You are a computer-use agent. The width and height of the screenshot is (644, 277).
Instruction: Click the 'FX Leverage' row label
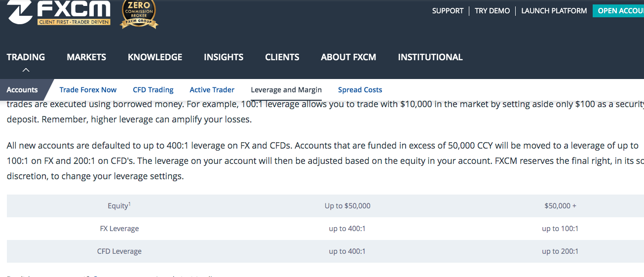119,229
